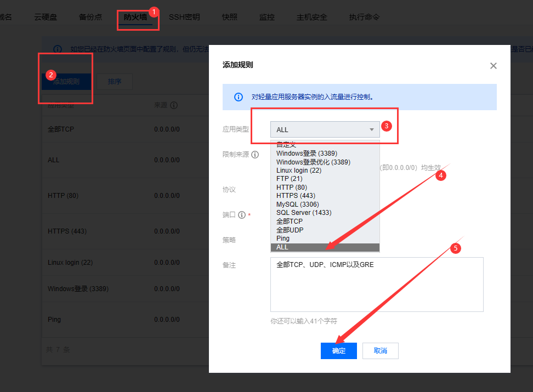
Task: Pick Ping from the application type list
Action: point(282,238)
